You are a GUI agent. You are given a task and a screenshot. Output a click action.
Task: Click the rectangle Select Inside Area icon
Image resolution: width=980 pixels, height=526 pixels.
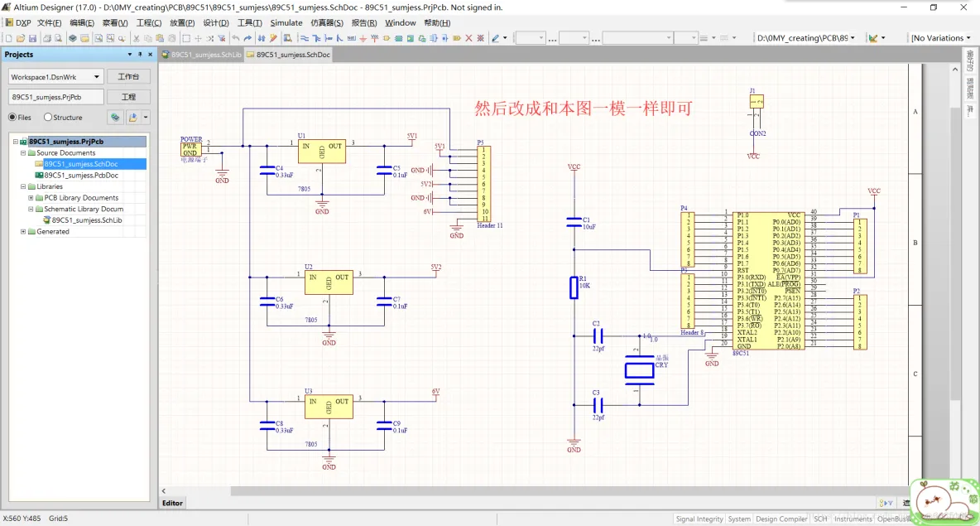186,38
